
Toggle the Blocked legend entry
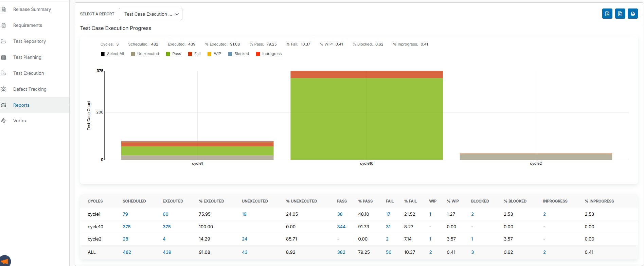pyautogui.click(x=239, y=54)
